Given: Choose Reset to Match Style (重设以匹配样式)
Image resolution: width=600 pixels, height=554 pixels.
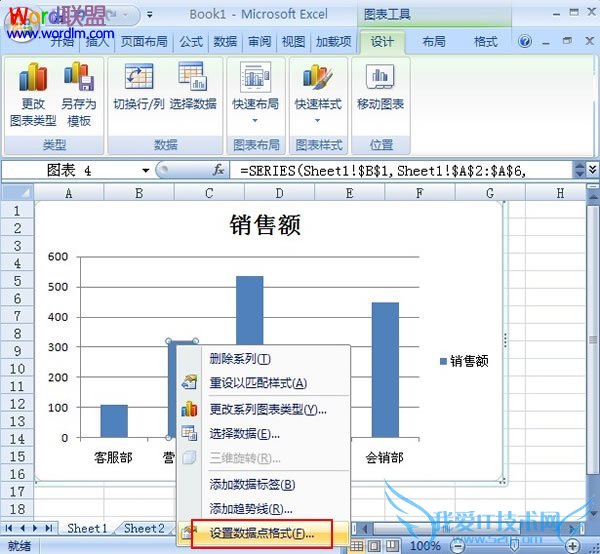Looking at the screenshot, I should pyautogui.click(x=264, y=383).
